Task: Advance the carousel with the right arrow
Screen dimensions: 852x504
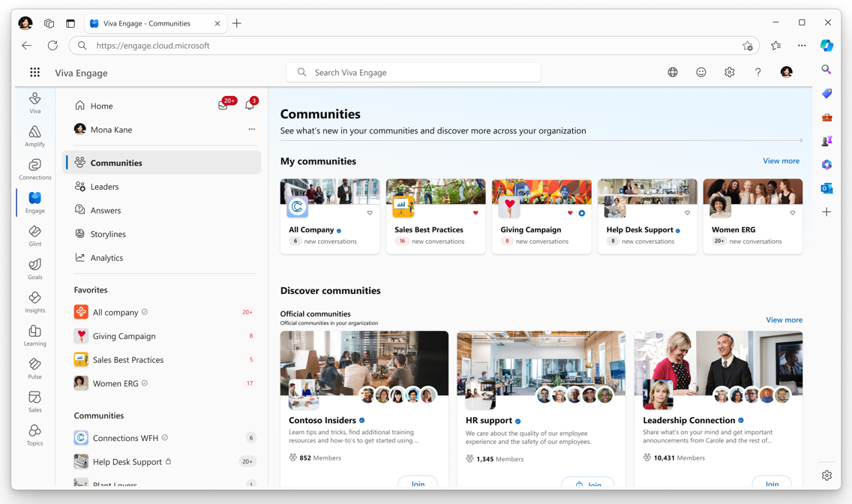Action: [801, 140]
